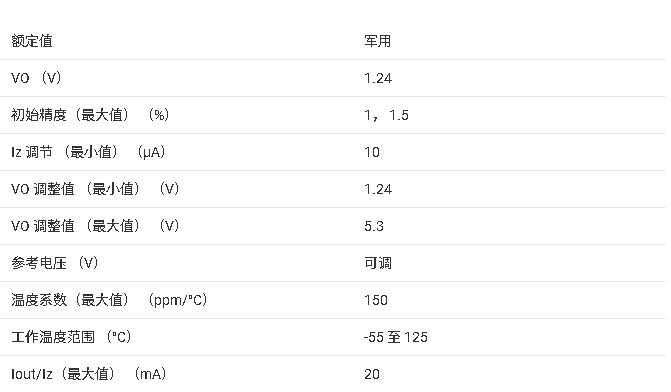
Task: Click the Iz 调节(最小值)(µA) label
Action: tap(88, 152)
